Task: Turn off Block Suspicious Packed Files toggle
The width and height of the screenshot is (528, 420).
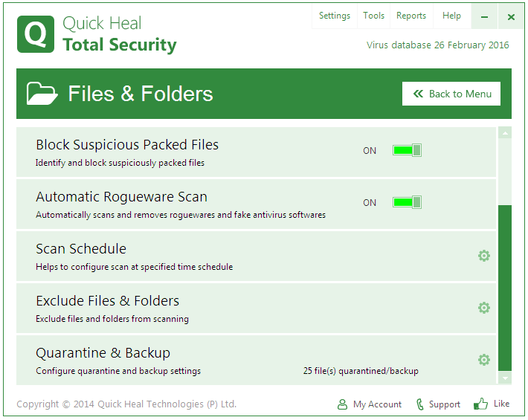Action: pos(407,150)
